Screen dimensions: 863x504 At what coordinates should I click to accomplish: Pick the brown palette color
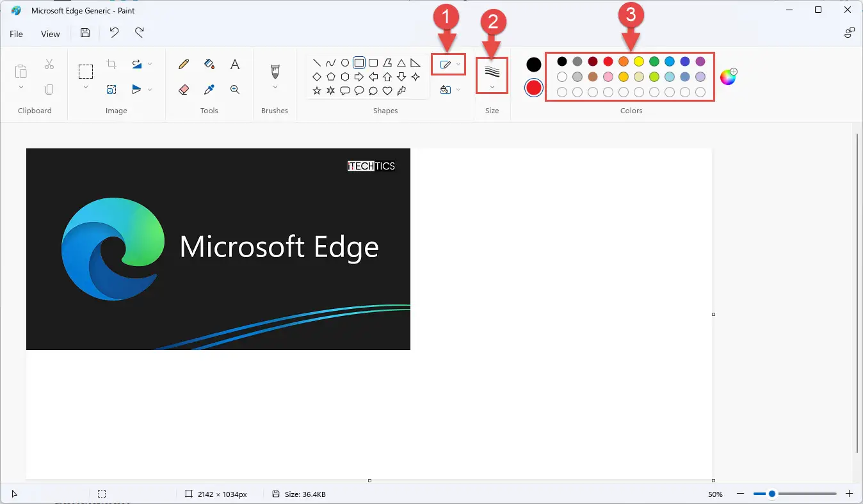pyautogui.click(x=593, y=77)
